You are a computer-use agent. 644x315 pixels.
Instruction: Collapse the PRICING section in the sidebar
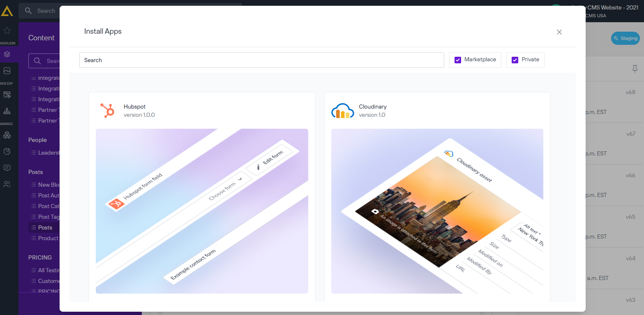click(40, 257)
